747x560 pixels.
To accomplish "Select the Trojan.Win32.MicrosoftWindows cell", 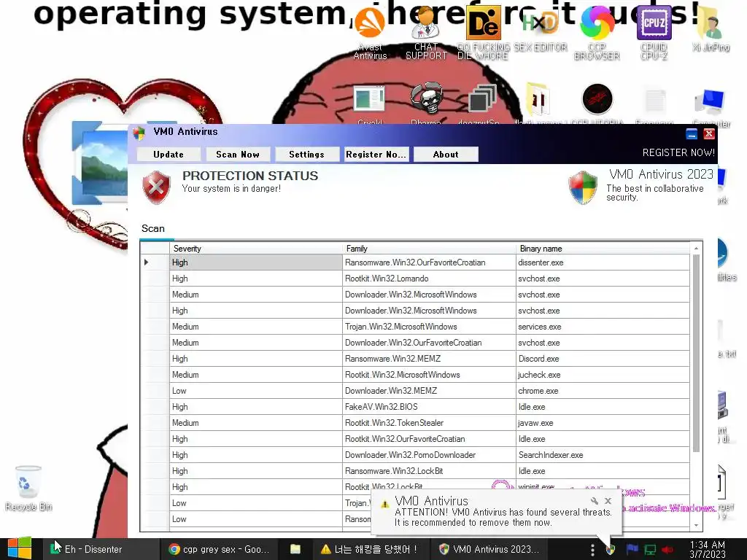I will 429,327.
